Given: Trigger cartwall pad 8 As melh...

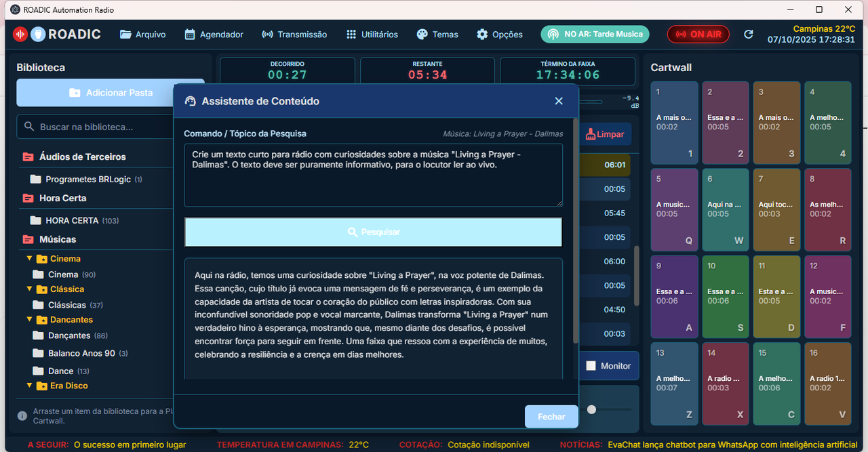Looking at the screenshot, I should click(828, 209).
